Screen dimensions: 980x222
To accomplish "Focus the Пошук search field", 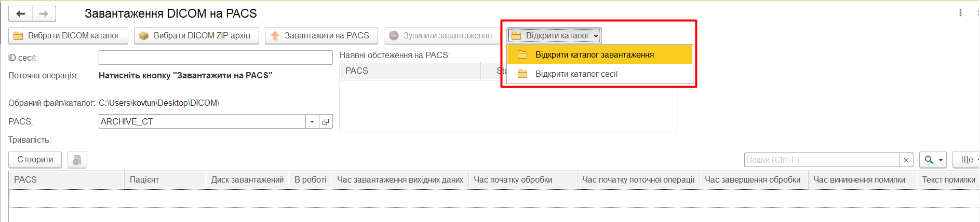I will coord(822,160).
